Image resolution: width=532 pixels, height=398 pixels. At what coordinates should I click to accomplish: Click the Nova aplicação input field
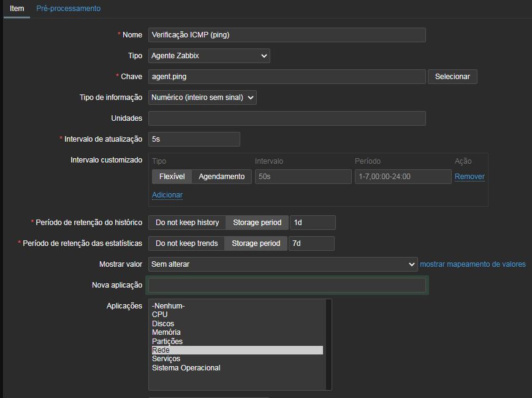(286, 285)
